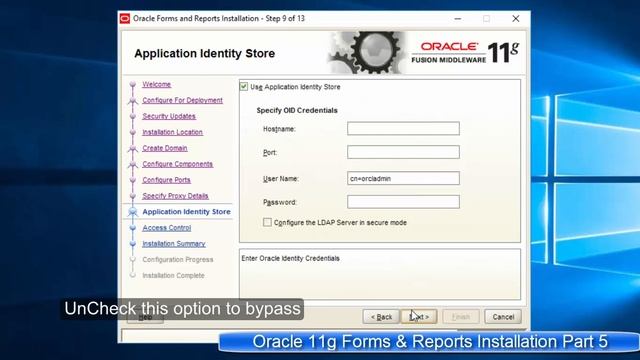Click the Hostname input field
Image resolution: width=640 pixels, height=360 pixels.
[x=403, y=129]
